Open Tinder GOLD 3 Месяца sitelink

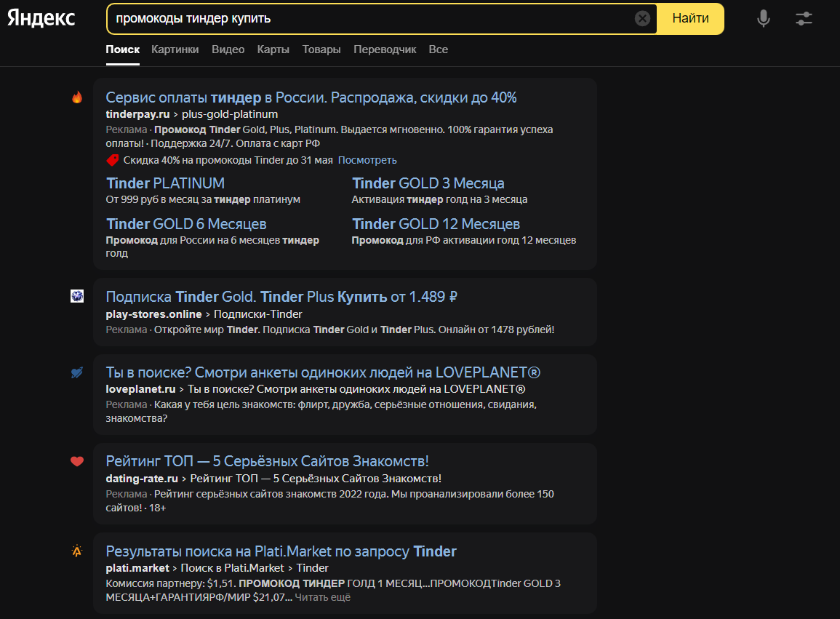[428, 183]
